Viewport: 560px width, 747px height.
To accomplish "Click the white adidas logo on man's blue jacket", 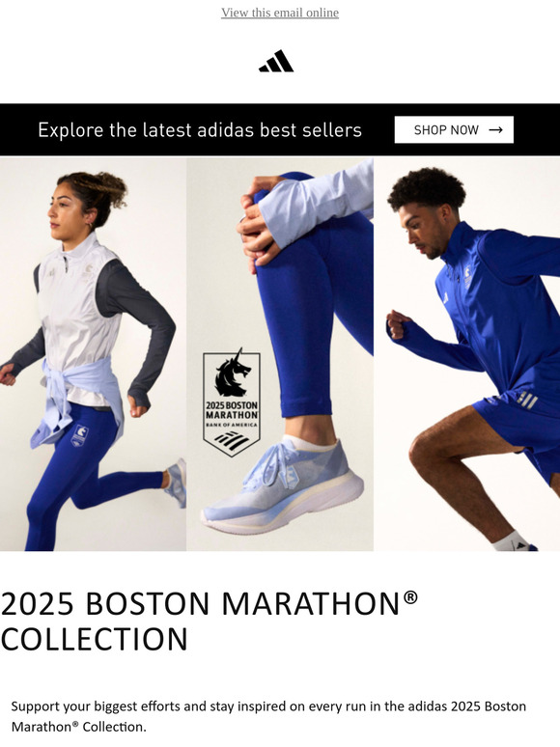I will pyautogui.click(x=445, y=298).
